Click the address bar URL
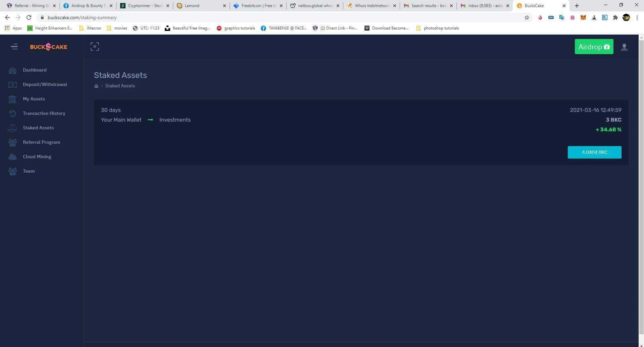The height and width of the screenshot is (347, 644). (x=82, y=17)
